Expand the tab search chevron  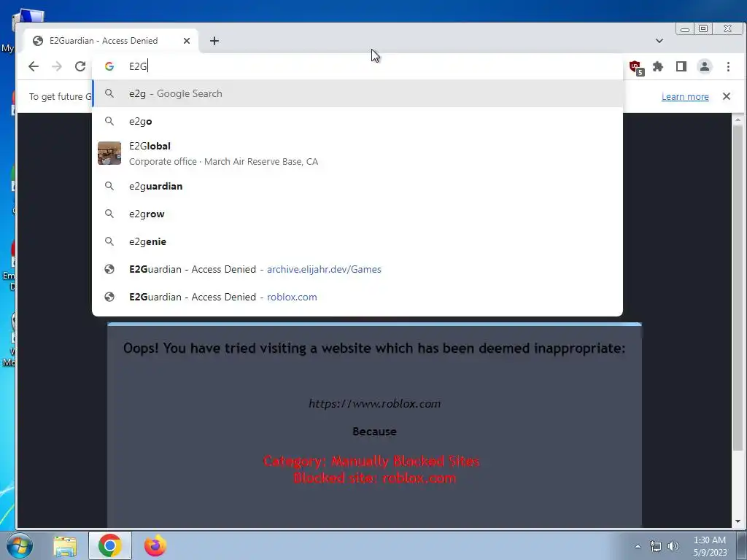pos(659,41)
